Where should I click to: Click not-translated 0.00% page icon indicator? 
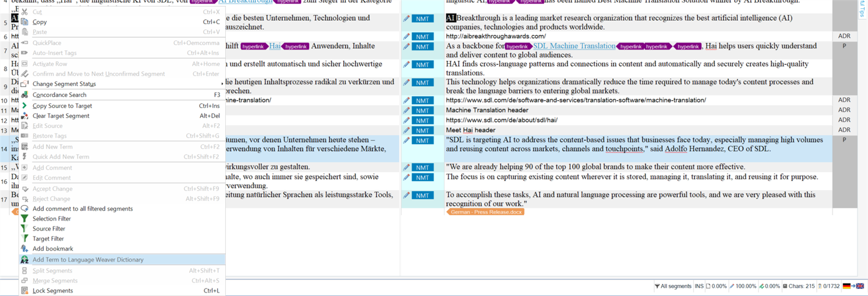[x=716, y=286]
